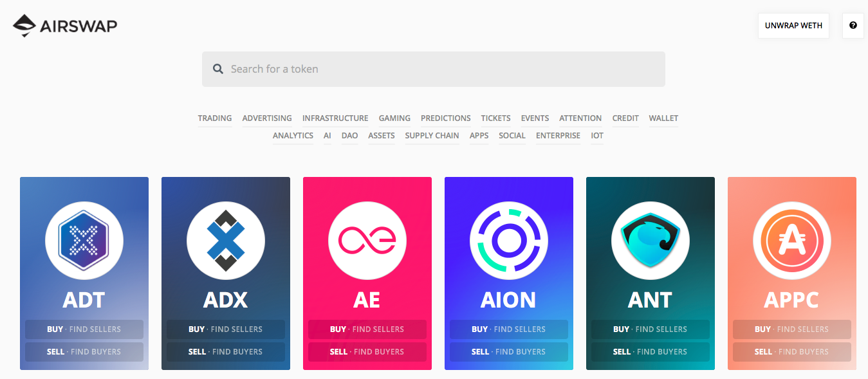Image resolution: width=868 pixels, height=379 pixels.
Task: Buy ANT, find sellers
Action: (651, 329)
